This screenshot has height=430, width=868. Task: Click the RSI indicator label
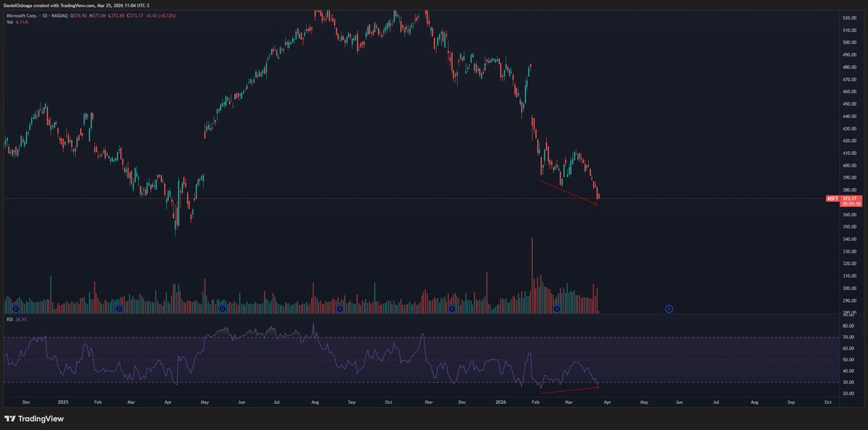10,319
